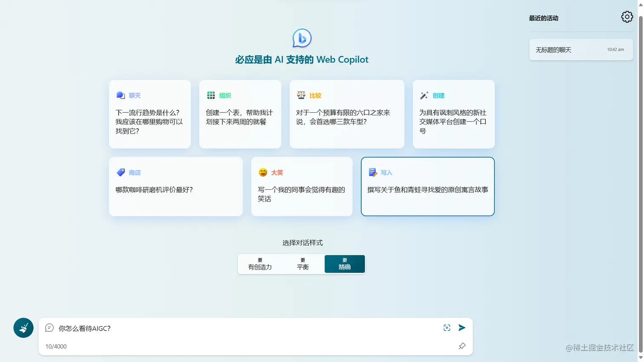Click the 商店 price tag icon

coord(121,172)
